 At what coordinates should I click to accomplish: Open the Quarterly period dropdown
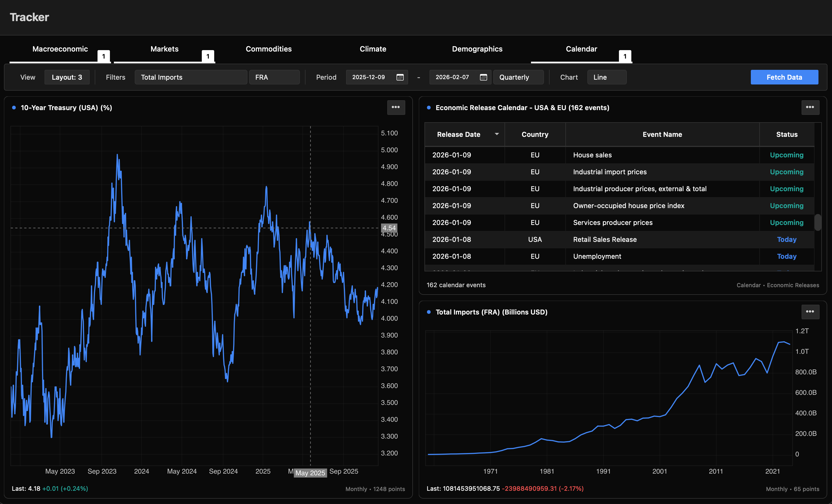(x=518, y=77)
